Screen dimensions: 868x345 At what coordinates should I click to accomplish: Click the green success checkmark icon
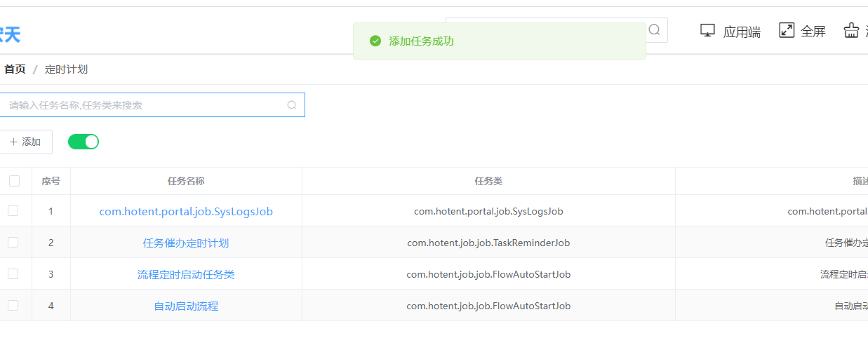[375, 41]
